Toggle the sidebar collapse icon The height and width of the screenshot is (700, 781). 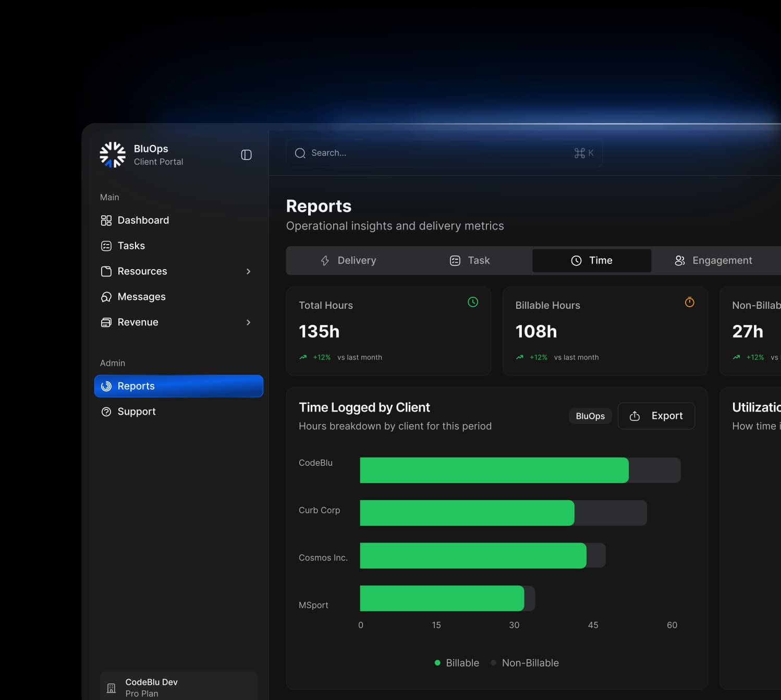point(247,155)
